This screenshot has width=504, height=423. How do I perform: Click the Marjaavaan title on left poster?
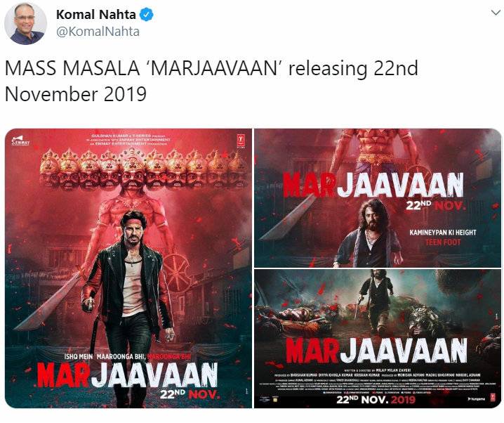point(128,375)
